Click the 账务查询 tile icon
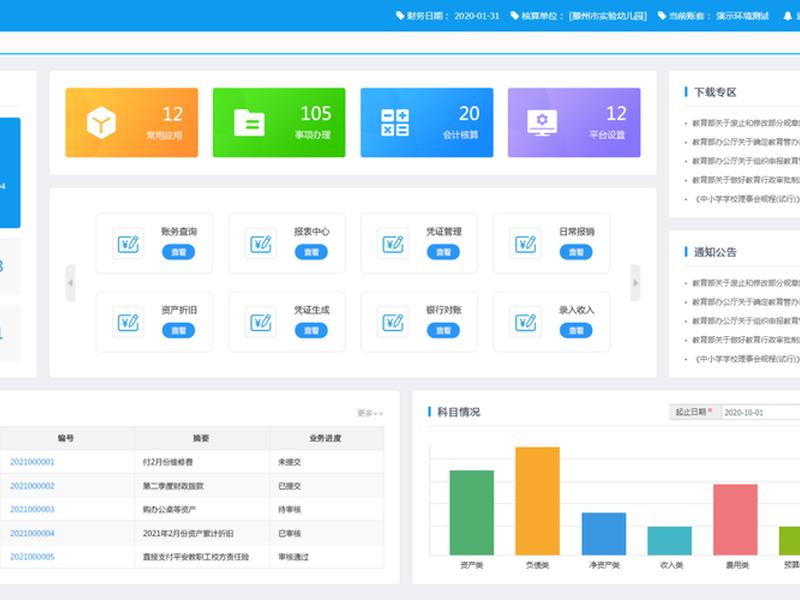Screen dimensions: 800x600 [x=128, y=244]
